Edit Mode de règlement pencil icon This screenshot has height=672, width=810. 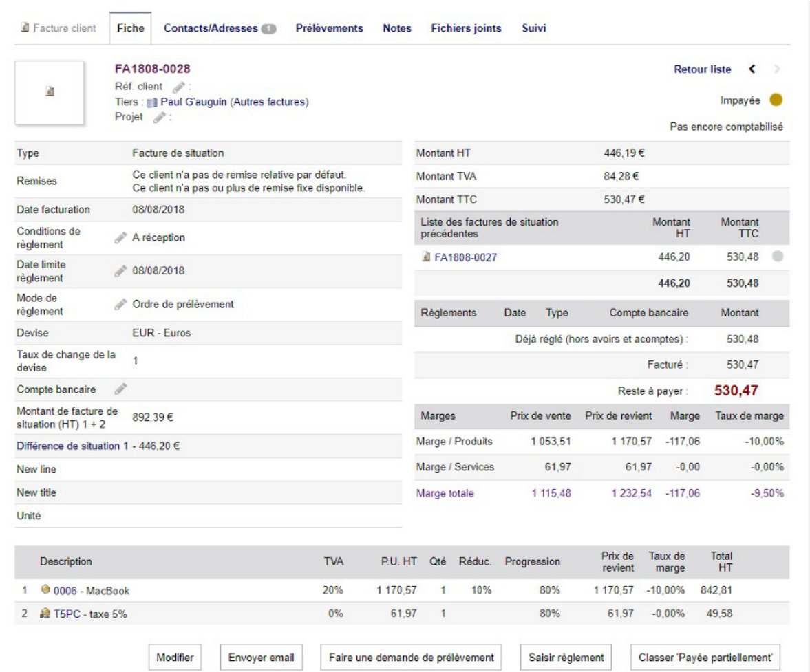click(120, 304)
